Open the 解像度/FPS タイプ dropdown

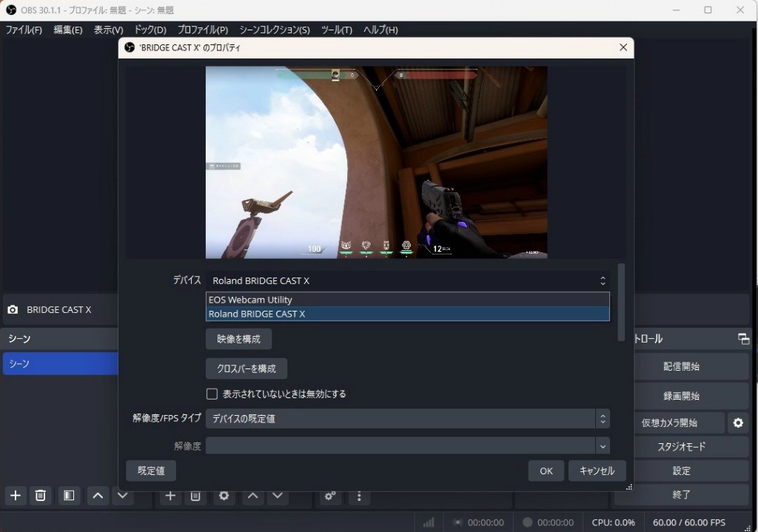[408, 419]
